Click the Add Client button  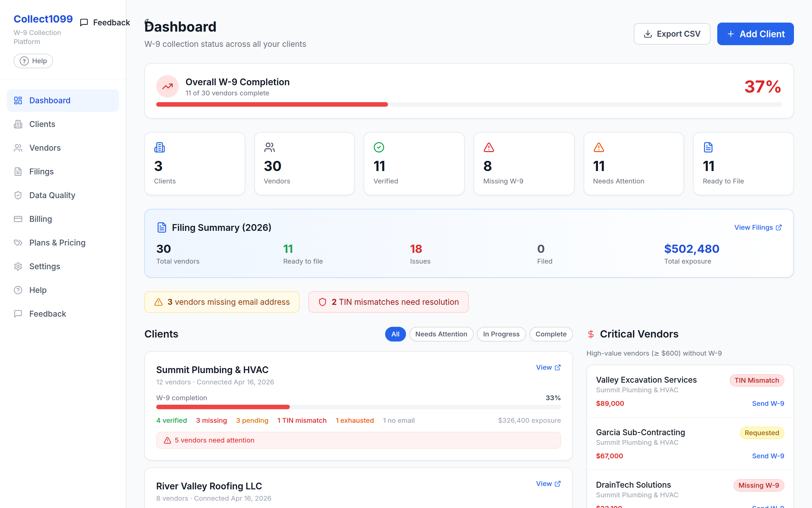(755, 34)
